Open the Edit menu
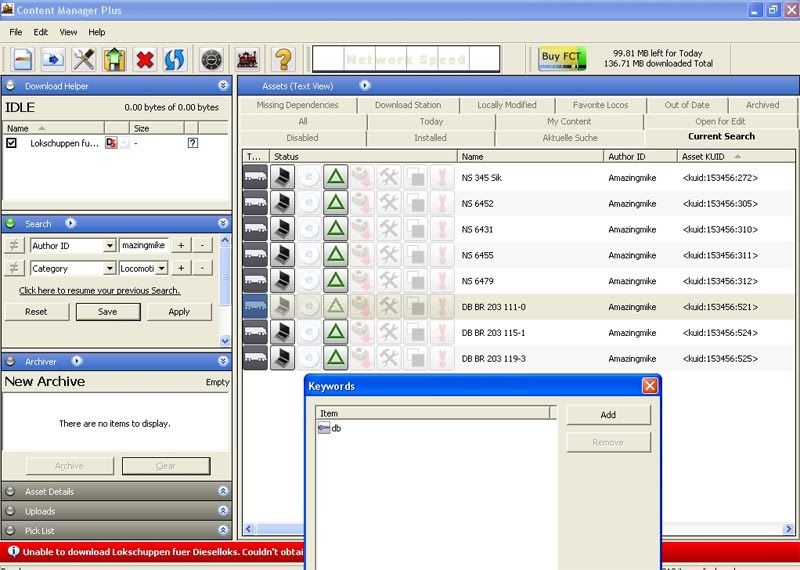 [41, 32]
